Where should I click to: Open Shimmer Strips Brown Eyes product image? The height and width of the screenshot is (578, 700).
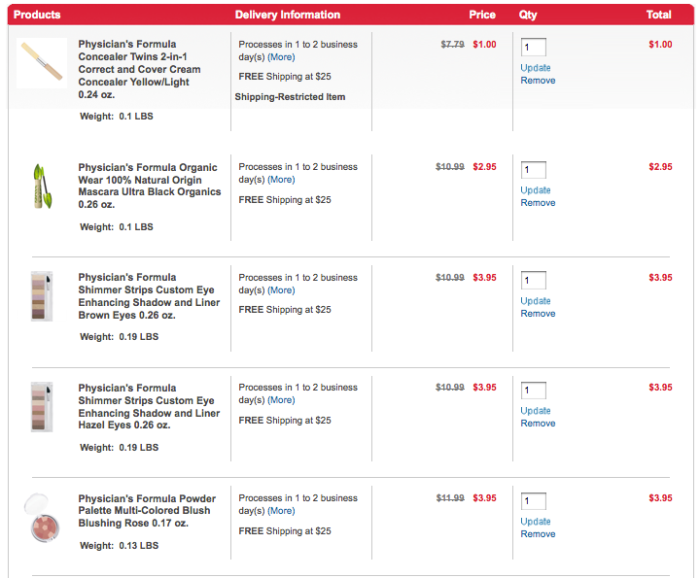41,295
